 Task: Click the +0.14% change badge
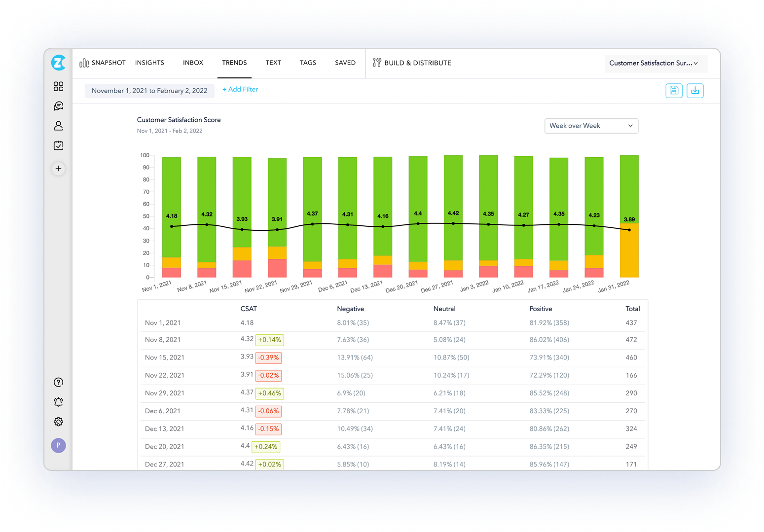269,340
